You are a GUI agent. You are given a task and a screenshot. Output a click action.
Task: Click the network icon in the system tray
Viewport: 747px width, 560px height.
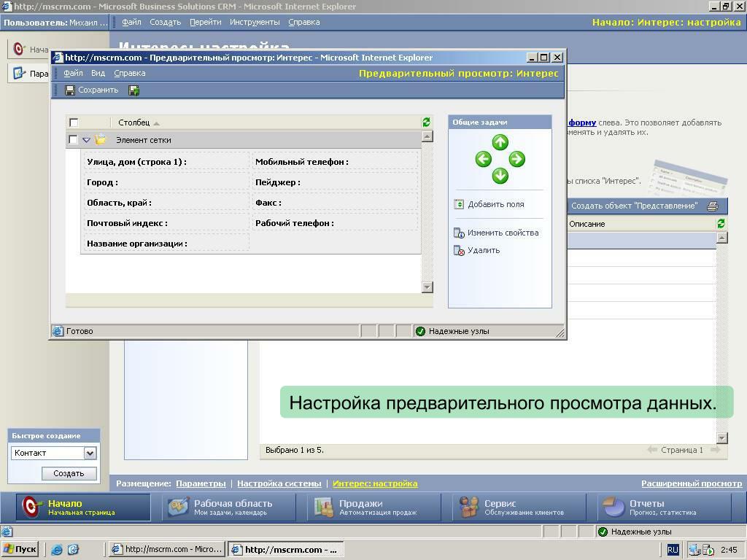pyautogui.click(x=694, y=550)
